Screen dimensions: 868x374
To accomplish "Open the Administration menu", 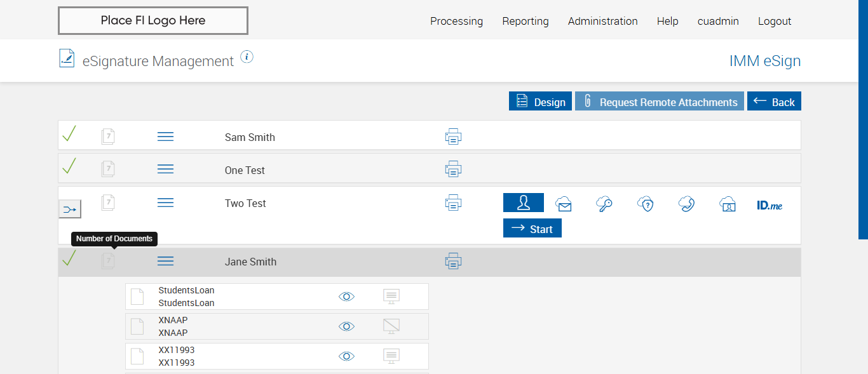I will coord(602,21).
